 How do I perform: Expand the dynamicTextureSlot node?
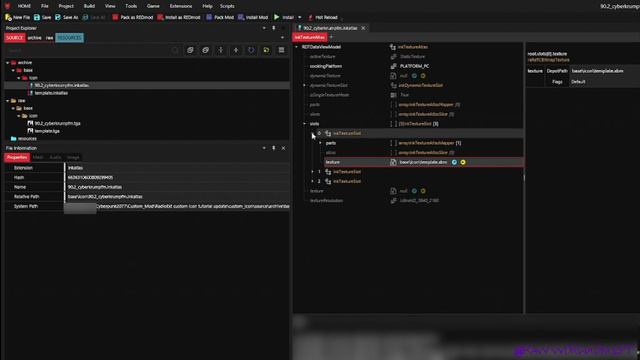click(304, 86)
